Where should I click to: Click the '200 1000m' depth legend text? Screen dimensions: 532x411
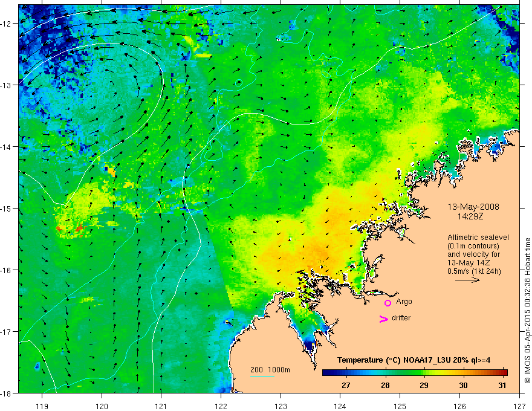[270, 370]
